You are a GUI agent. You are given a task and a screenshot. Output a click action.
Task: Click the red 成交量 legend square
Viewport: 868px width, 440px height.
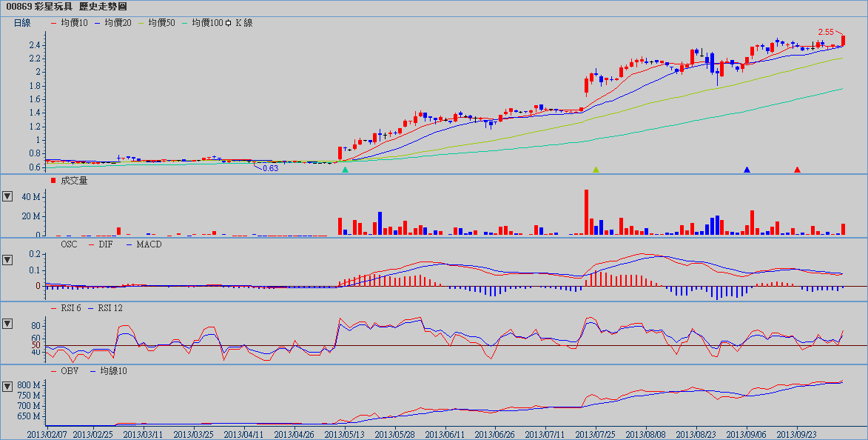[x=53, y=181]
